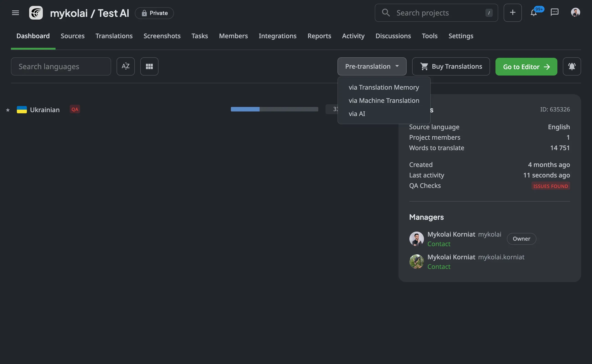Open the messages chat icon
Image resolution: width=592 pixels, height=364 pixels.
[554, 12]
